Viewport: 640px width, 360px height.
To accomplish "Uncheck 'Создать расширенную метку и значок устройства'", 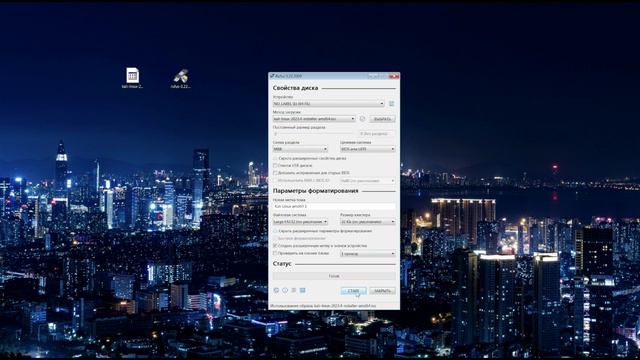I will (x=275, y=246).
